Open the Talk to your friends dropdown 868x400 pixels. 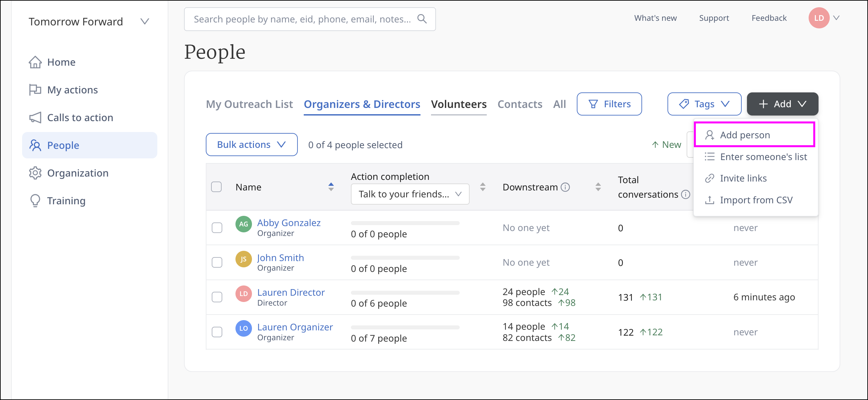pyautogui.click(x=410, y=194)
